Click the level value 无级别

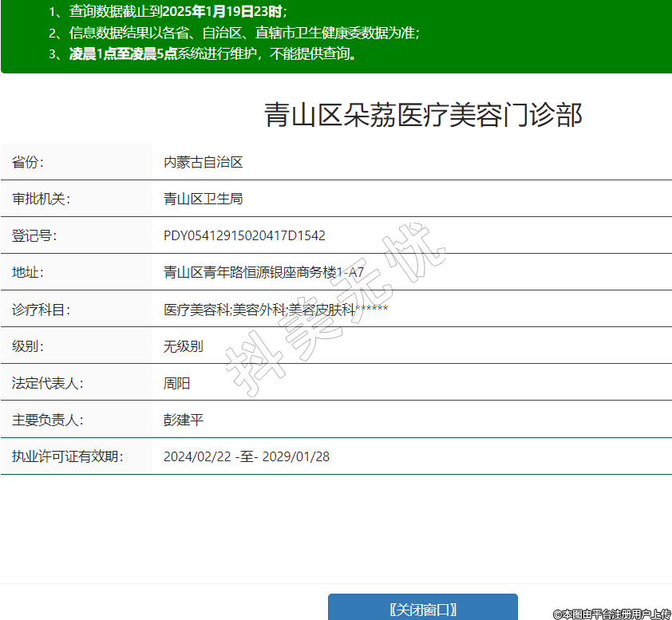click(183, 346)
